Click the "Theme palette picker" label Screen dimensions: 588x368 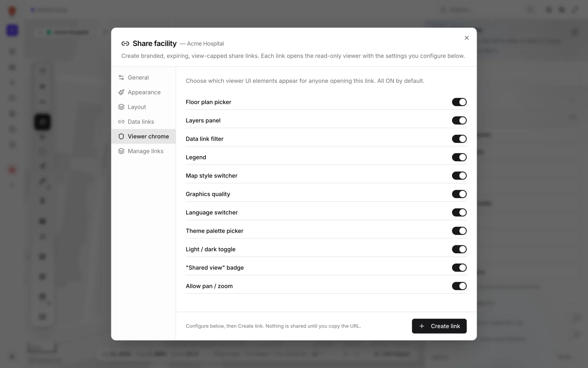point(214,231)
